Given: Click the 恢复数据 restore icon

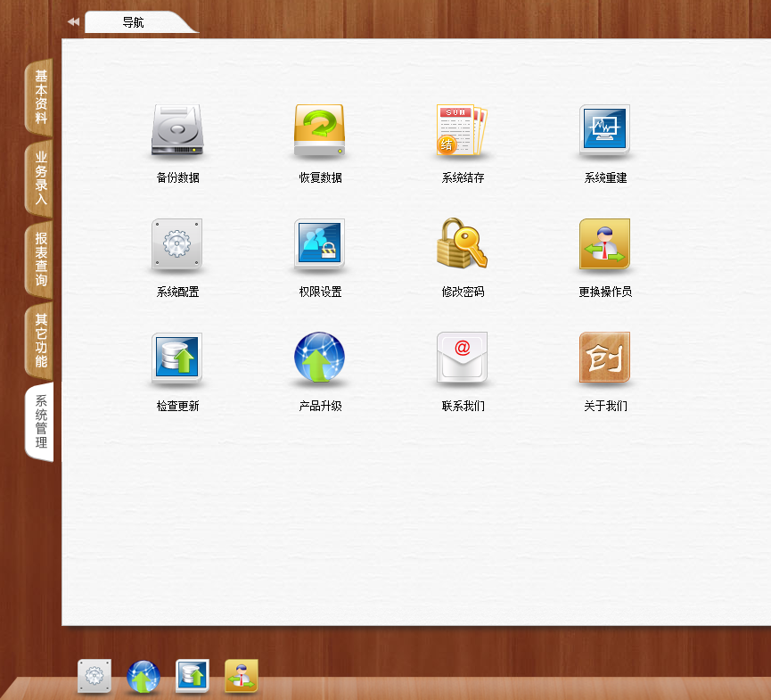Looking at the screenshot, I should pyautogui.click(x=320, y=130).
